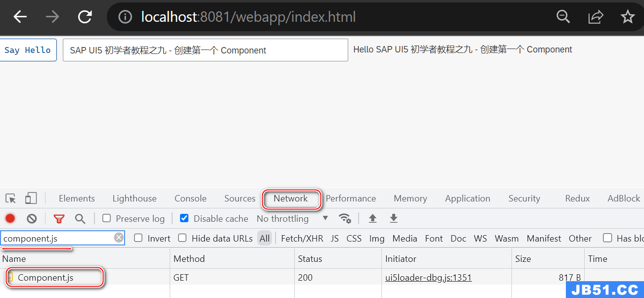Switch to the Console panel

(190, 198)
